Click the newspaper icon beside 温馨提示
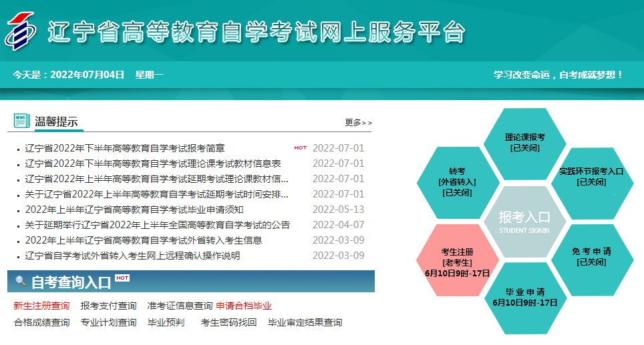This screenshot has width=644, height=345. click(x=22, y=121)
